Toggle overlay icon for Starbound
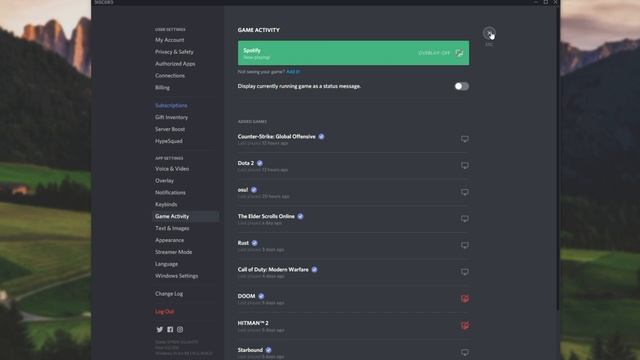 pyautogui.click(x=464, y=352)
